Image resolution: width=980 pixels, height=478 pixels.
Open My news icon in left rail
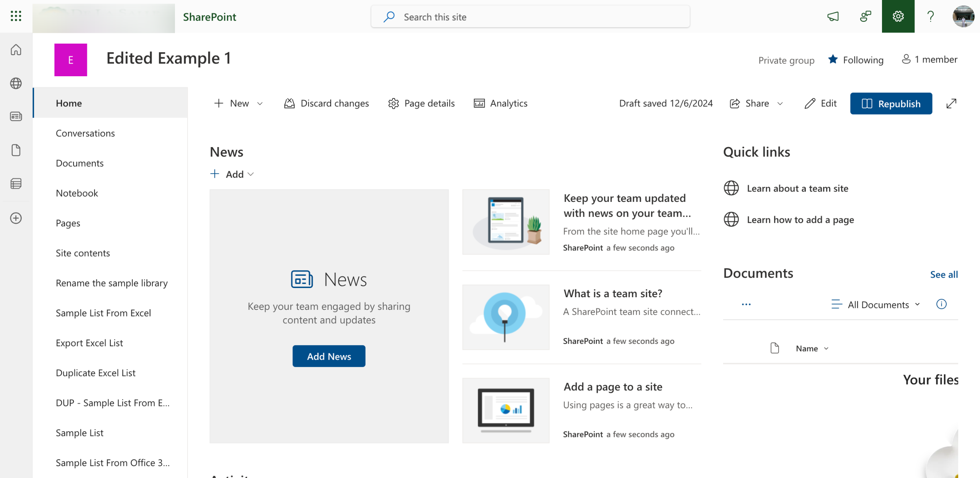(16, 116)
